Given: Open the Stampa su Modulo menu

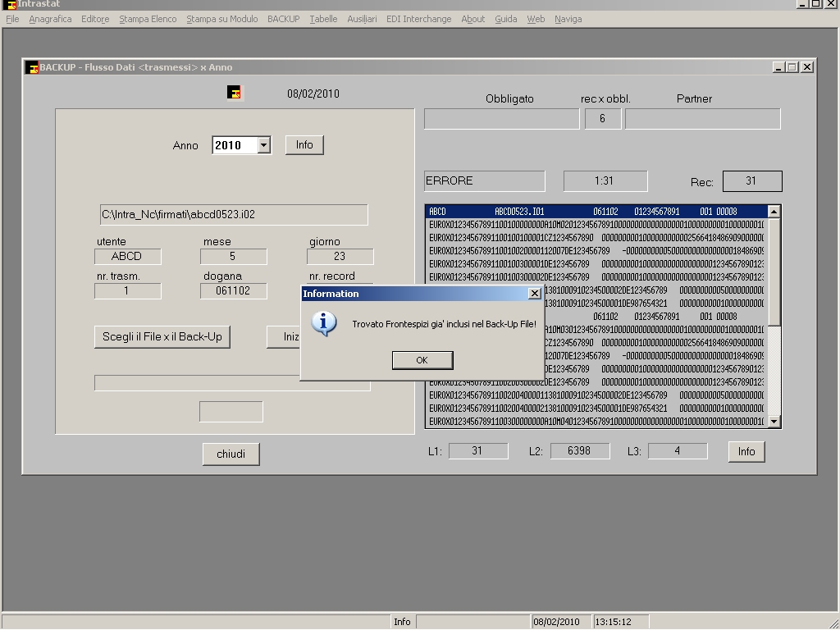Looking at the screenshot, I should [222, 20].
